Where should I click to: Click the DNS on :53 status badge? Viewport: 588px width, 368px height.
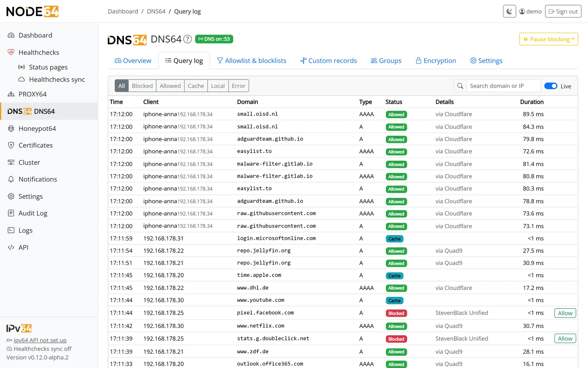pos(214,39)
